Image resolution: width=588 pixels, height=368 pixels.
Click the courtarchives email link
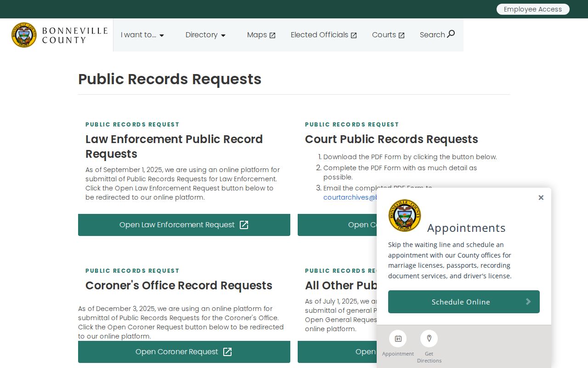point(350,197)
